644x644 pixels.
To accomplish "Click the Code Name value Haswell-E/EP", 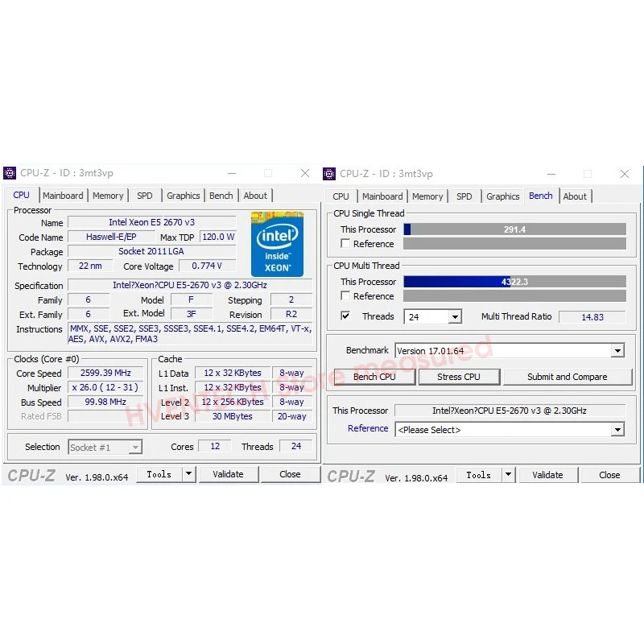I will pyautogui.click(x=111, y=237).
